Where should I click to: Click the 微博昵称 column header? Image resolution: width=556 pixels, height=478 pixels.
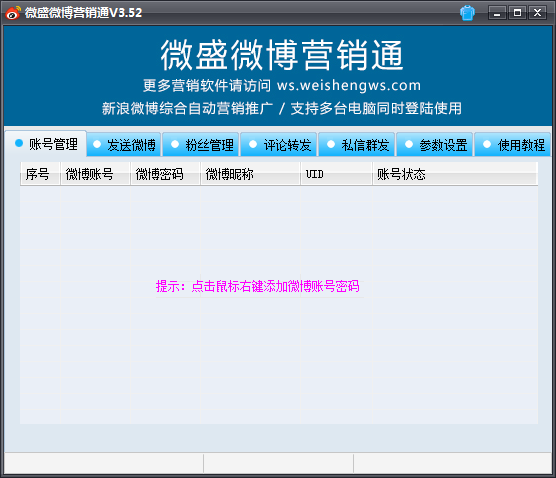pos(250,174)
